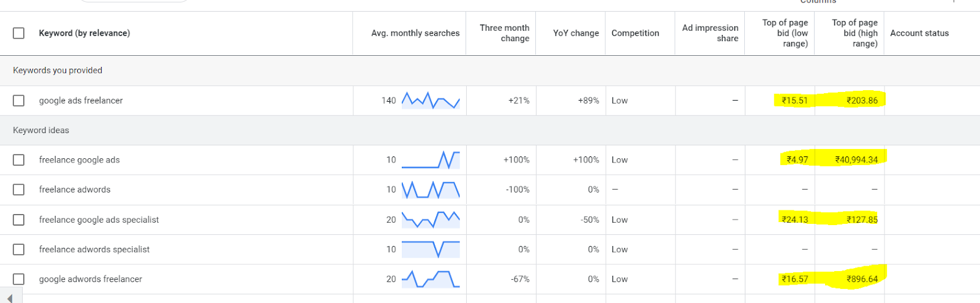Sort by 'Top of page bid (low range)'
This screenshot has width=980, height=303.
point(785,33)
